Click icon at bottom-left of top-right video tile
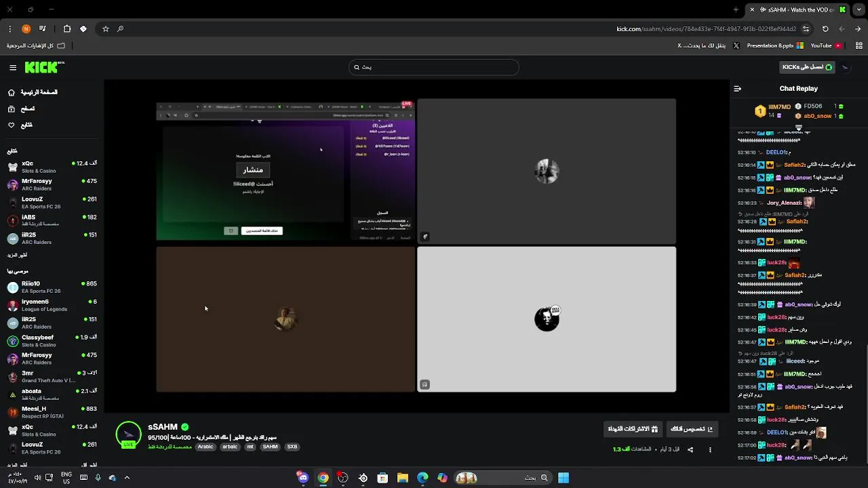Image resolution: width=868 pixels, height=488 pixels. point(425,237)
